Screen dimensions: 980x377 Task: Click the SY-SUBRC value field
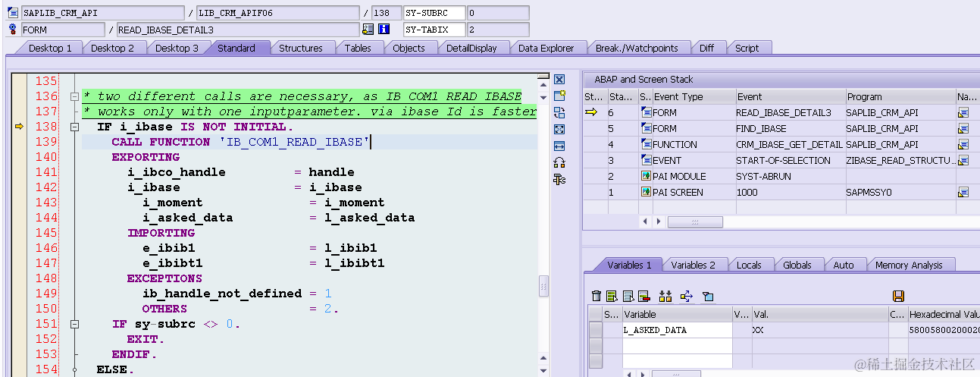[x=498, y=13]
